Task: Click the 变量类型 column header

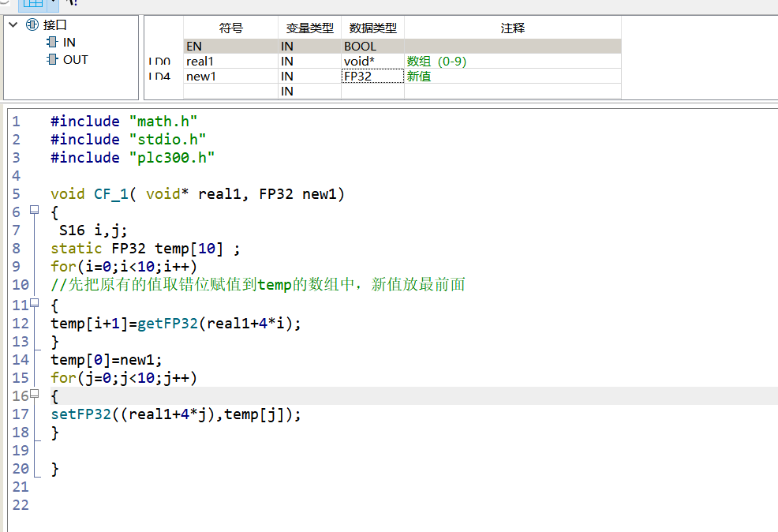Action: (309, 28)
